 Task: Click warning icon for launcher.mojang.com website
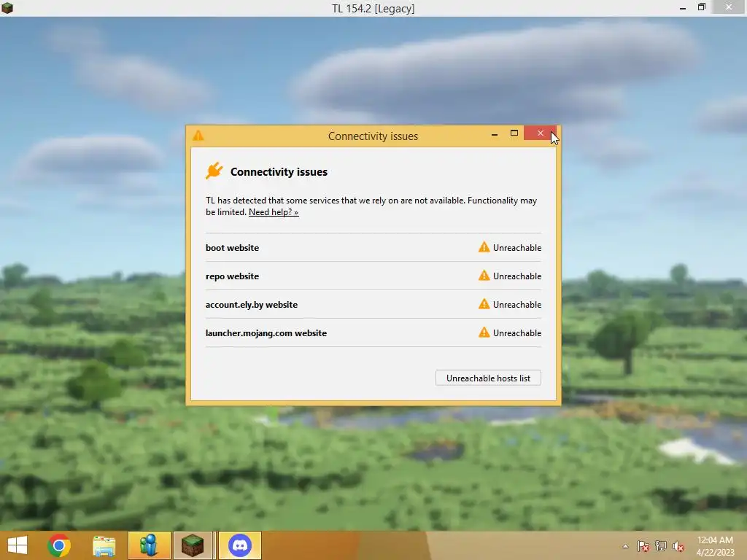pyautogui.click(x=484, y=332)
